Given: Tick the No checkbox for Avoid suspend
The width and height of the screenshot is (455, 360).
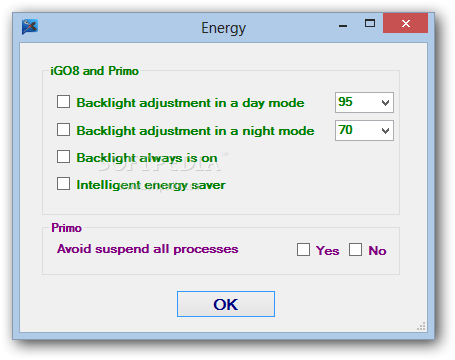Looking at the screenshot, I should (x=355, y=249).
